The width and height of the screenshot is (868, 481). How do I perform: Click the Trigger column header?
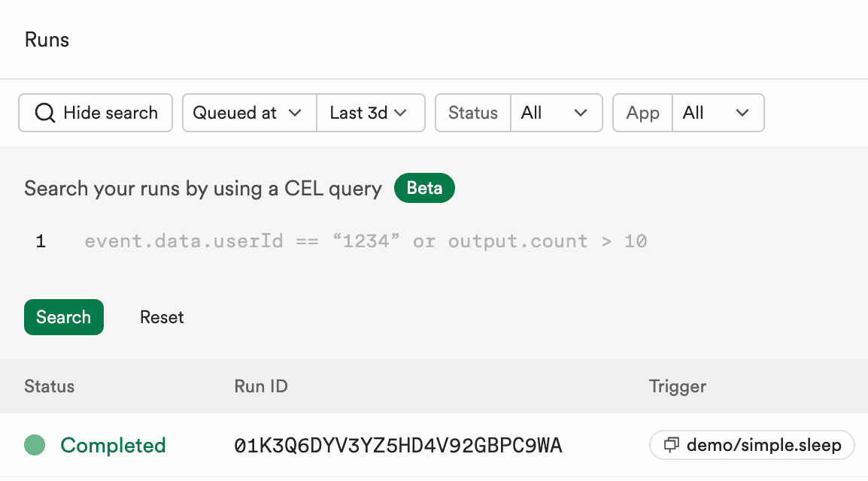[678, 386]
